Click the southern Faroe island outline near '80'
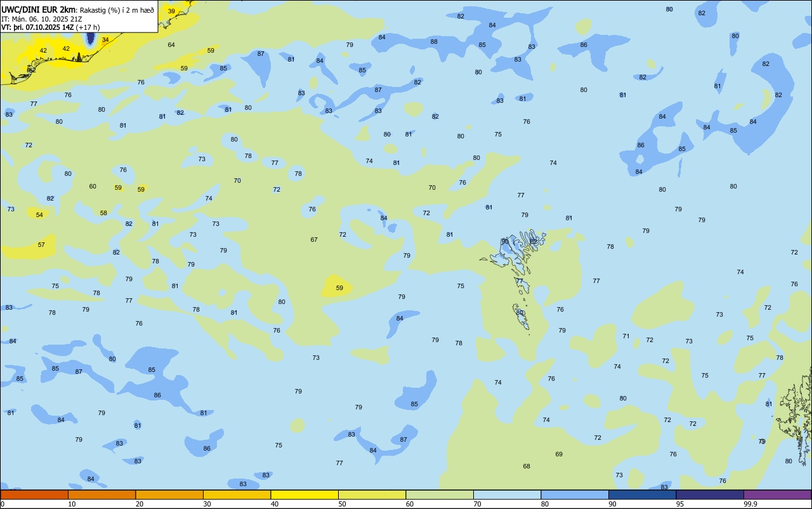812x509 pixels. [x=521, y=316]
